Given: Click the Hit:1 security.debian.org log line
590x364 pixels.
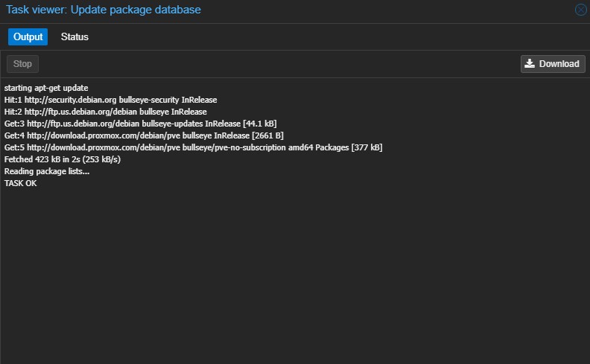Looking at the screenshot, I should coord(110,100).
